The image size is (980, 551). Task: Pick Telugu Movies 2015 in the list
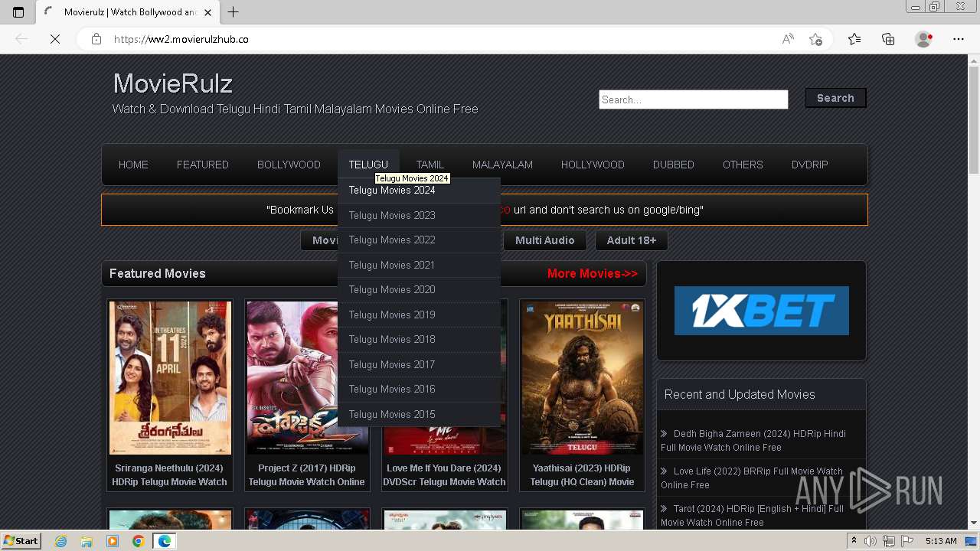[x=419, y=414]
